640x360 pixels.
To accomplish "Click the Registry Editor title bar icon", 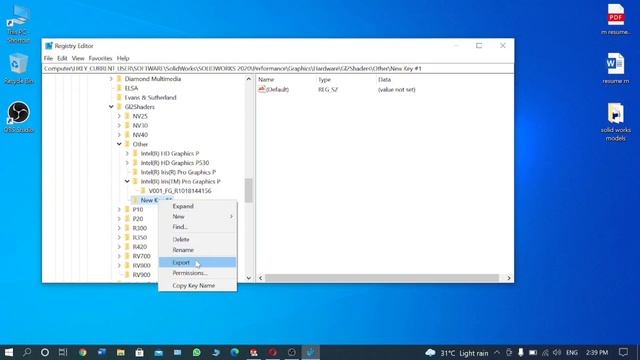I will point(49,46).
